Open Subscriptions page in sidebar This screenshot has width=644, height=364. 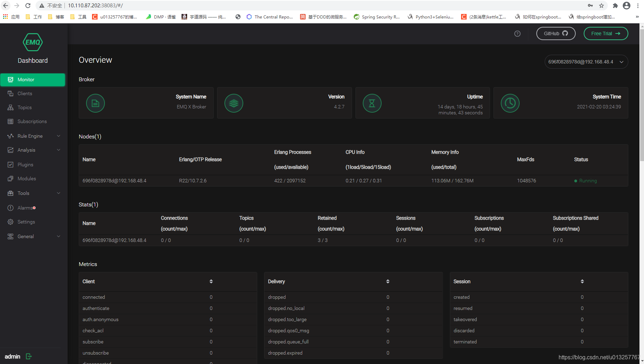[33, 121]
